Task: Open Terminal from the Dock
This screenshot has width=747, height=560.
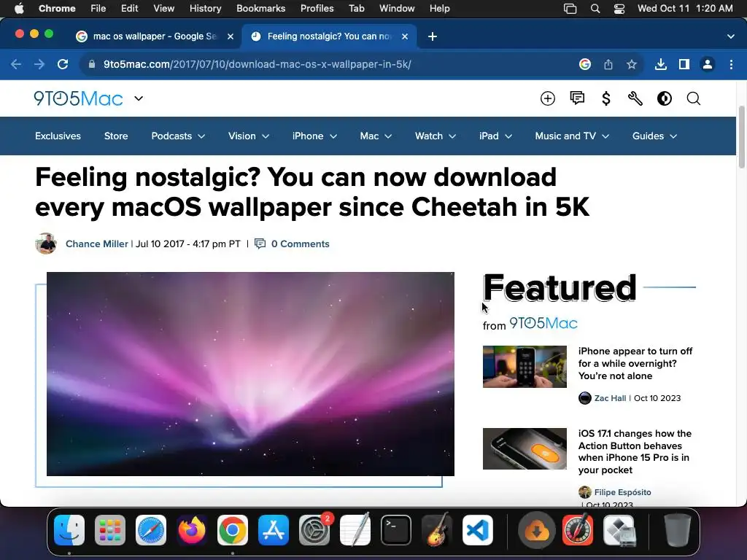Action: [x=396, y=530]
